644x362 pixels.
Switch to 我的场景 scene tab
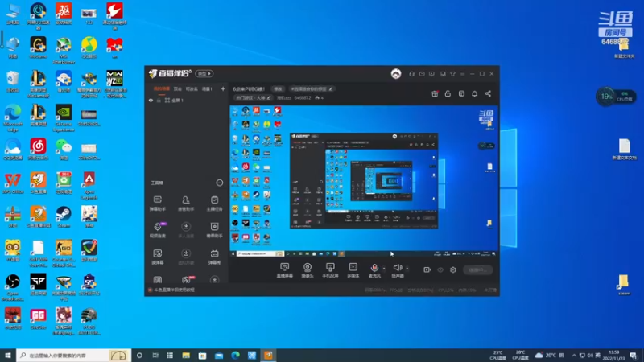click(x=162, y=88)
